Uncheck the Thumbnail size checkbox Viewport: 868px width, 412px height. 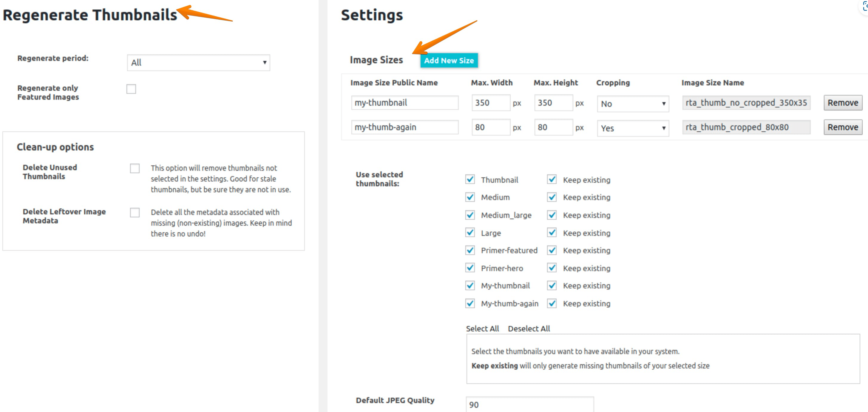pos(470,179)
